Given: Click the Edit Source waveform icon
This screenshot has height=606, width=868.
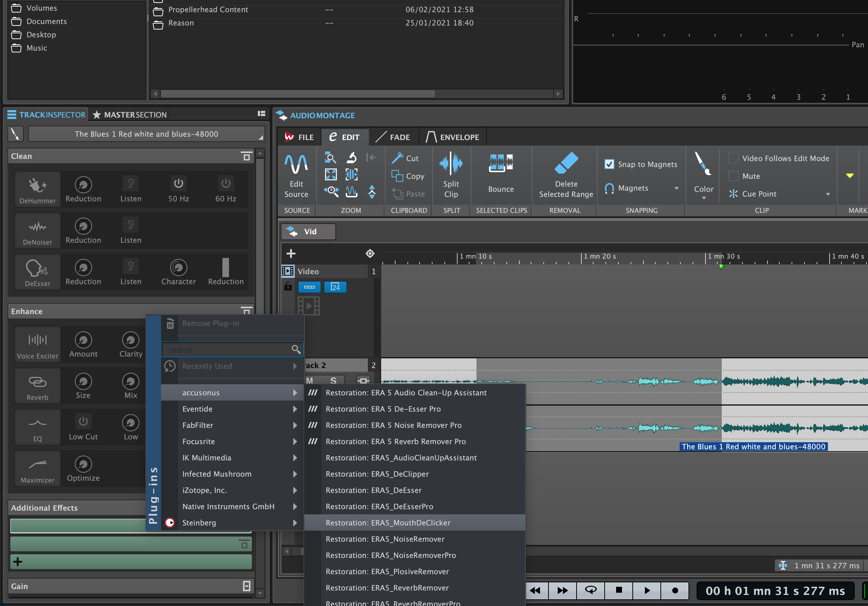Looking at the screenshot, I should [x=296, y=164].
